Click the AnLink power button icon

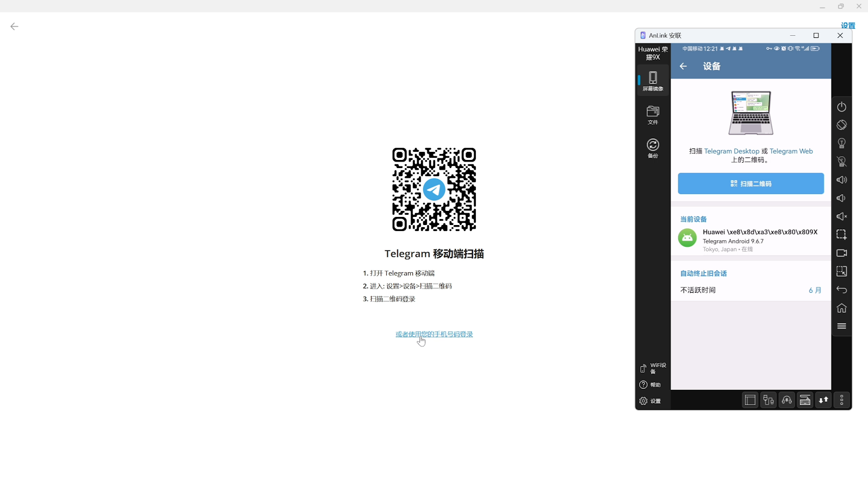click(x=841, y=107)
